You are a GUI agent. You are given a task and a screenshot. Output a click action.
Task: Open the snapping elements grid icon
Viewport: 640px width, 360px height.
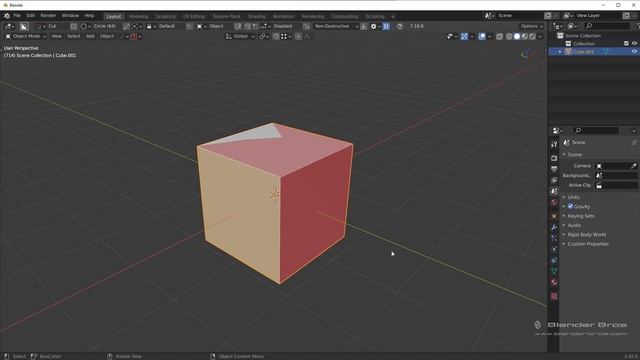[x=285, y=36]
